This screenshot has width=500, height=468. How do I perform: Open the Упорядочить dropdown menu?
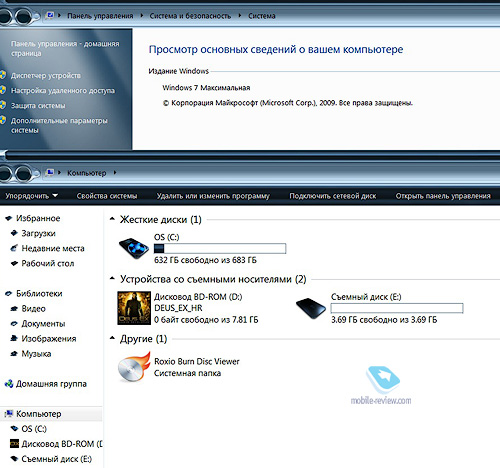pos(31,196)
